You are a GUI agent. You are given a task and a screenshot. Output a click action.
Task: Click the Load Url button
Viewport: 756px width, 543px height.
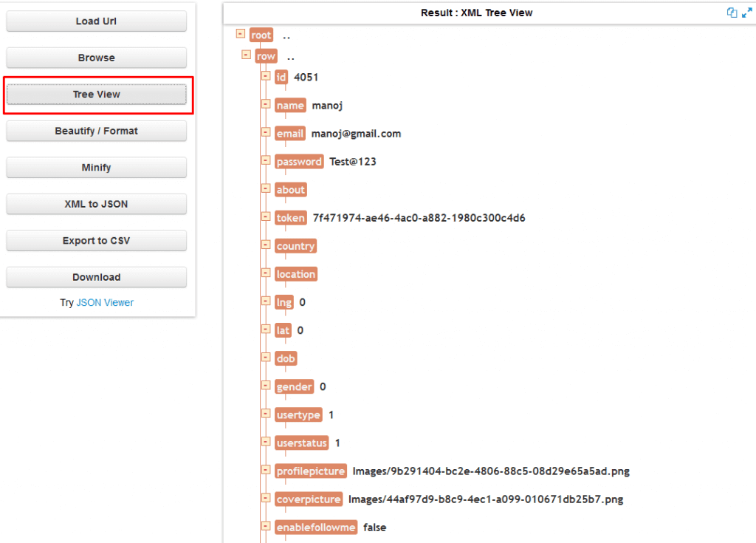point(97,21)
